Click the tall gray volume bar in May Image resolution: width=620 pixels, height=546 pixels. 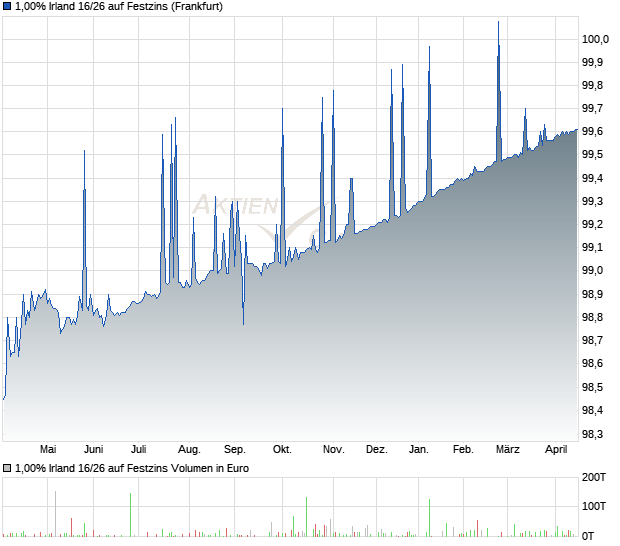[x=55, y=514]
